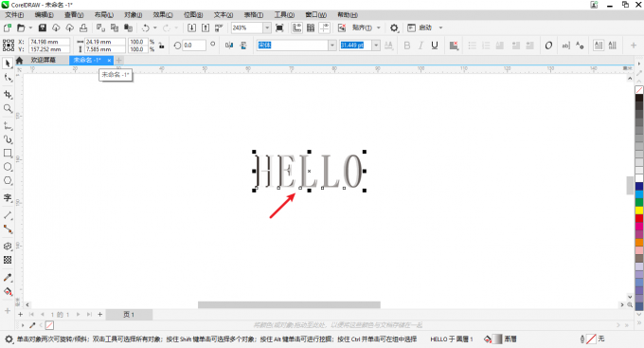Create a new document
644x348 pixels.
pos(7,27)
